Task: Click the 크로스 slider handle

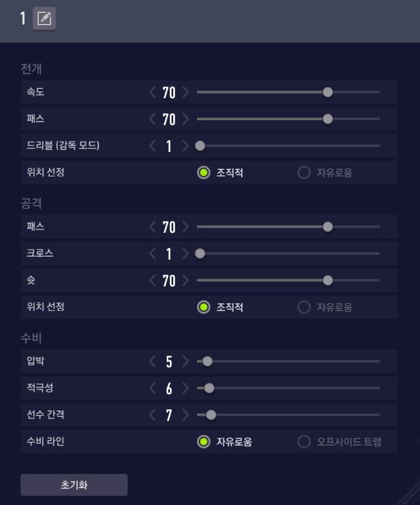Action: coord(200,253)
